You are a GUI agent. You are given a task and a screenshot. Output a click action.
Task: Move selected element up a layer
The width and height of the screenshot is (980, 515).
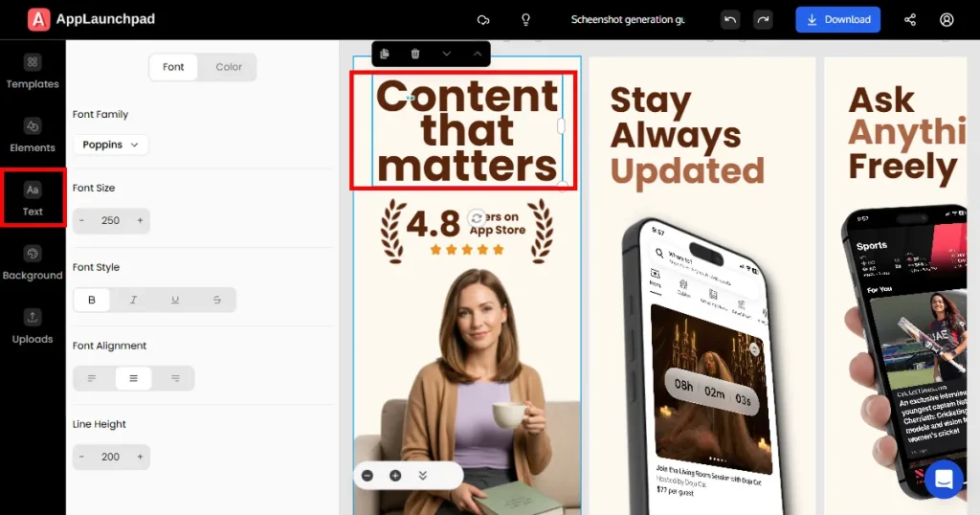coord(477,54)
